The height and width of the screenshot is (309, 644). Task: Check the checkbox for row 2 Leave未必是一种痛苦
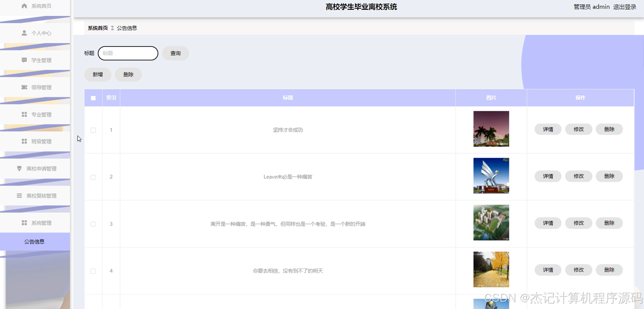[93, 177]
